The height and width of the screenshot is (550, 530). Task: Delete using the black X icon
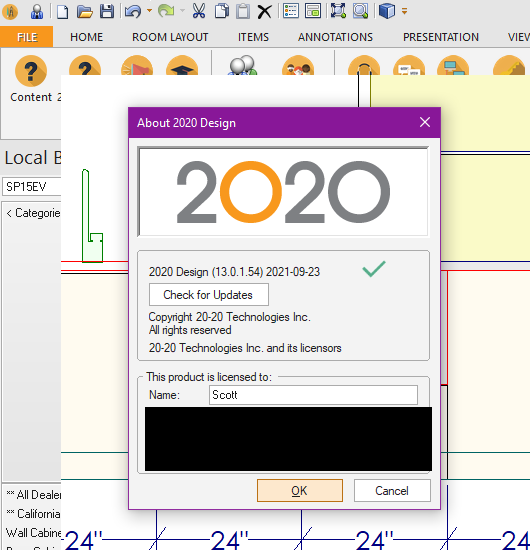click(264, 12)
